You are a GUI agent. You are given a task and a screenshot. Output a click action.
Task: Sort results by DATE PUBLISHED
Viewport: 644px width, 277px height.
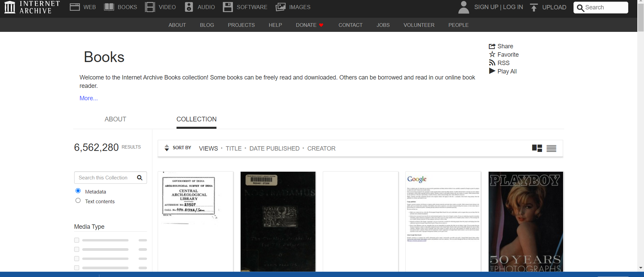click(275, 149)
